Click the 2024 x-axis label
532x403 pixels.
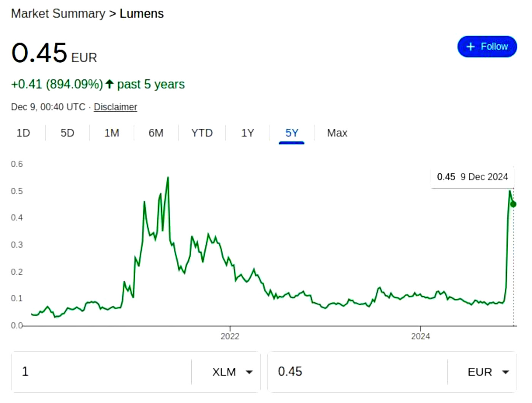coord(420,337)
